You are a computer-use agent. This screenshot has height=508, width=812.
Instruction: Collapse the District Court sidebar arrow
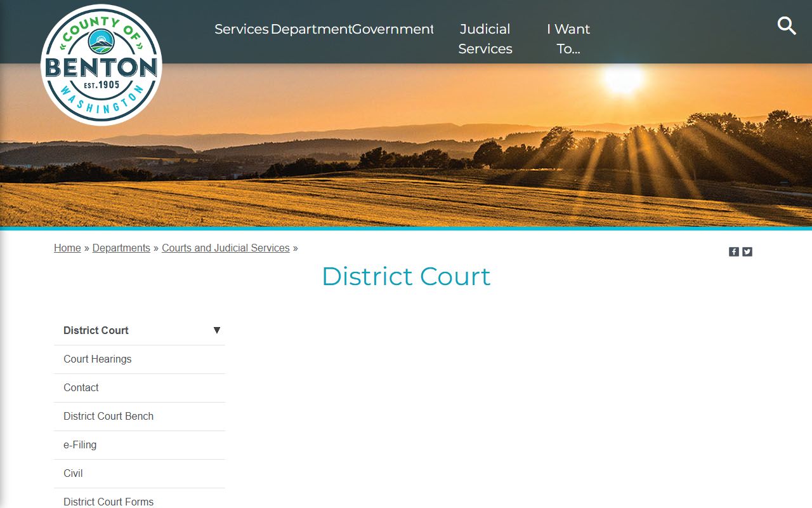(x=217, y=330)
